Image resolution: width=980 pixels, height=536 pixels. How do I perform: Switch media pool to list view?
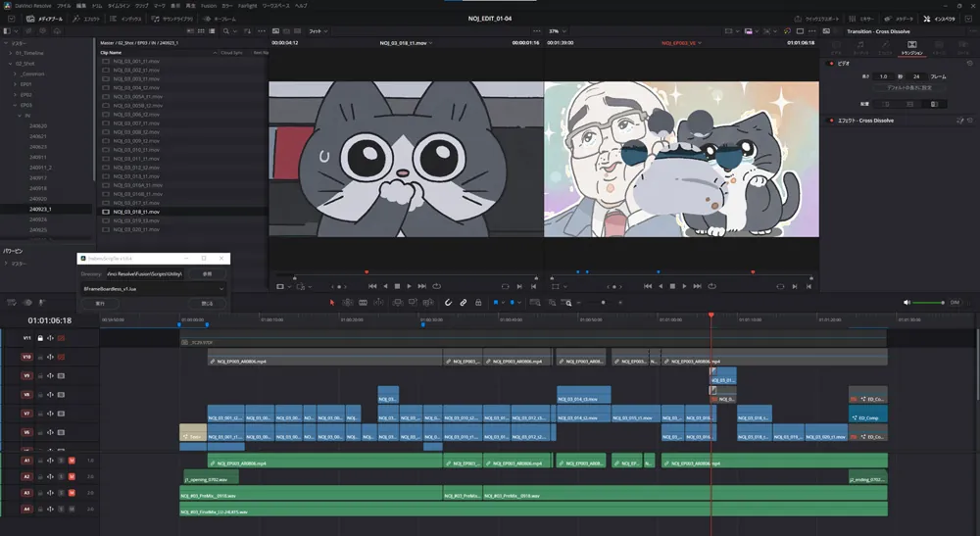click(x=213, y=30)
